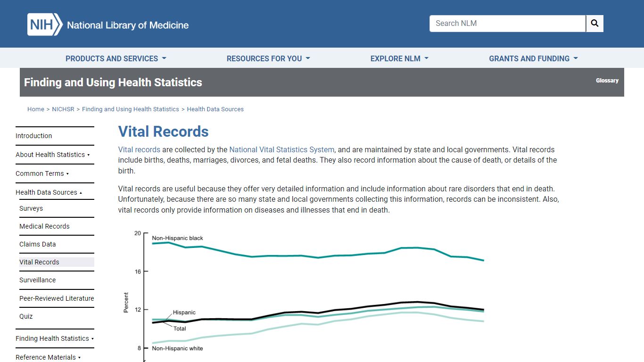The height and width of the screenshot is (362, 644).
Task: Click the Hispanic chart label
Action: (184, 313)
